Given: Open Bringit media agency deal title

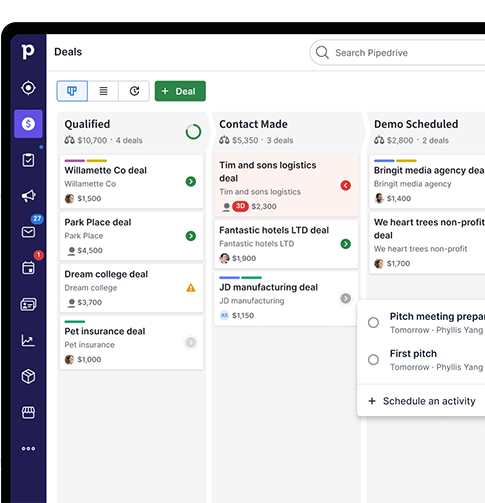Looking at the screenshot, I should 429,170.
